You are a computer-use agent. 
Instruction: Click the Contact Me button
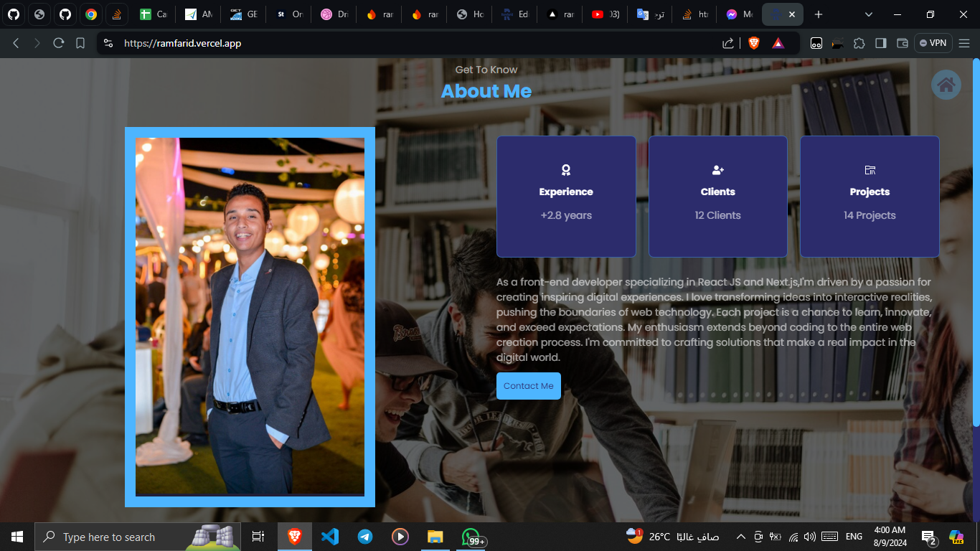pyautogui.click(x=529, y=386)
